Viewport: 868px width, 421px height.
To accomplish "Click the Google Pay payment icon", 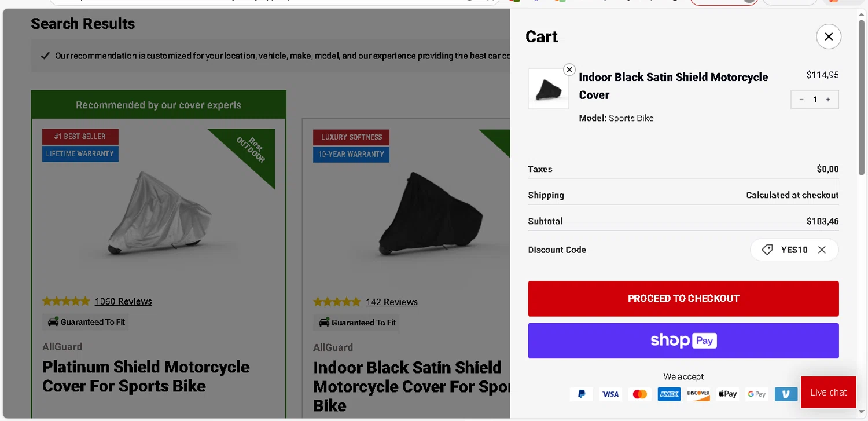I will [757, 394].
